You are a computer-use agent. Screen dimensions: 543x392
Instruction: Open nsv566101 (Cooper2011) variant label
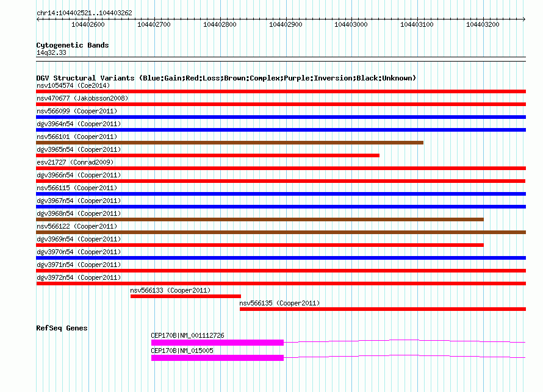pyautogui.click(x=77, y=137)
